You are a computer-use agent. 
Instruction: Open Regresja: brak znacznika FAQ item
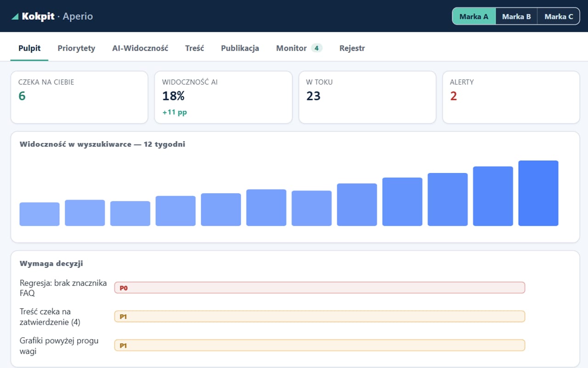63,287
